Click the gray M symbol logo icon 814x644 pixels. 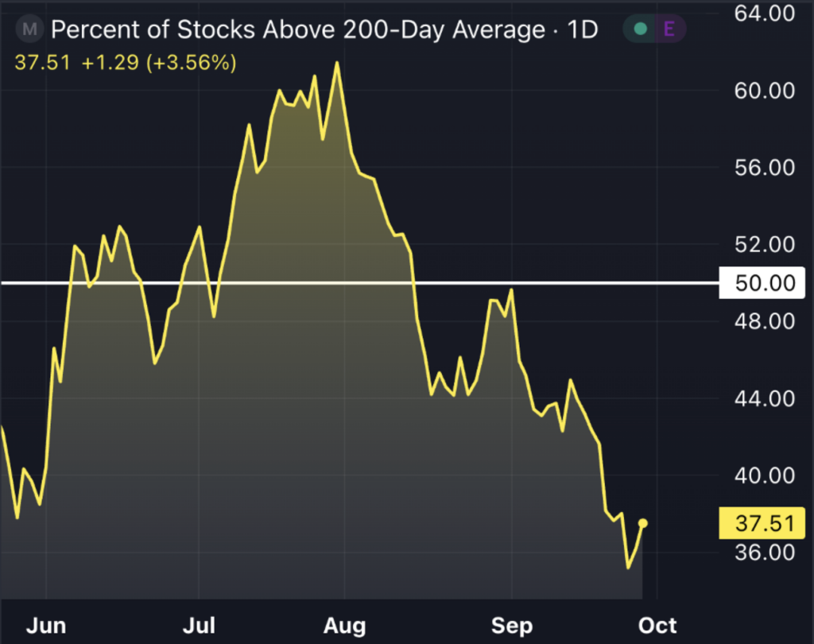[29, 29]
